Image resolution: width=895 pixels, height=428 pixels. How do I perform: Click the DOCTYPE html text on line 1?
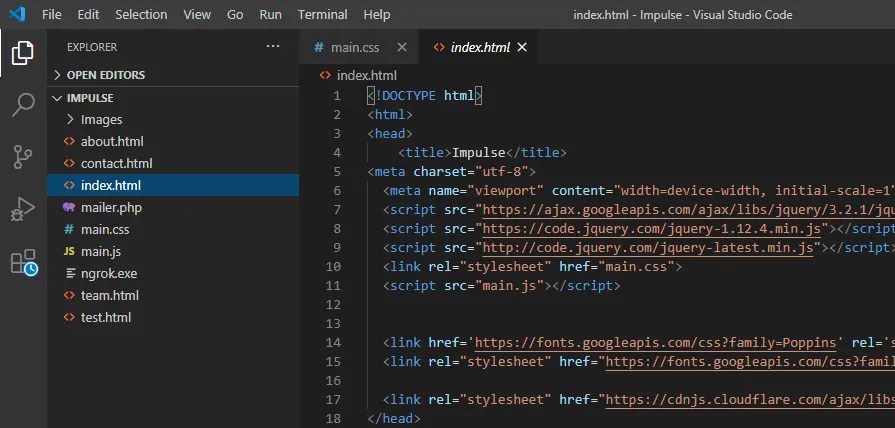pyautogui.click(x=425, y=96)
